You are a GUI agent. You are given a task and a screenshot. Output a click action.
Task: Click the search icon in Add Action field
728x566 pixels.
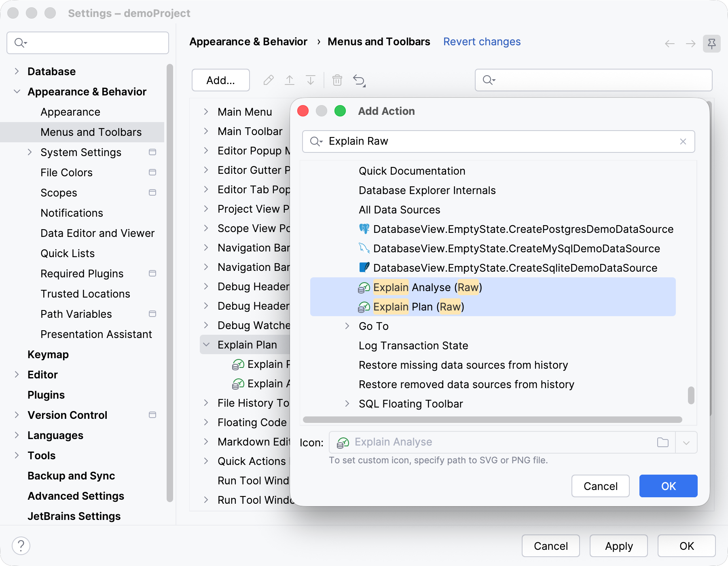click(316, 141)
